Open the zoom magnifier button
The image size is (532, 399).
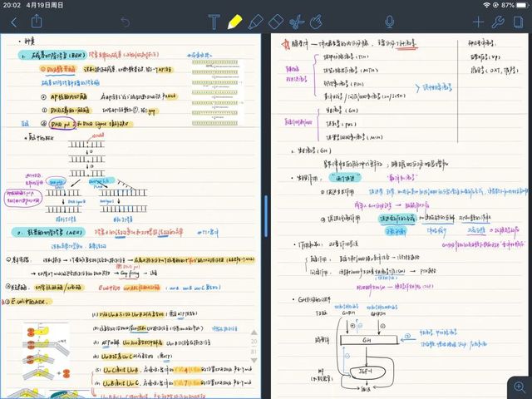pyautogui.click(x=519, y=386)
